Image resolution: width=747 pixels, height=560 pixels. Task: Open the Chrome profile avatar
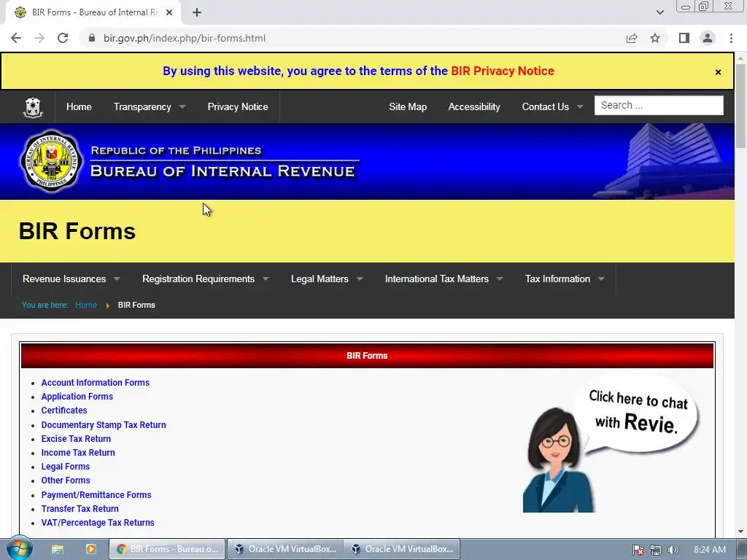708,38
